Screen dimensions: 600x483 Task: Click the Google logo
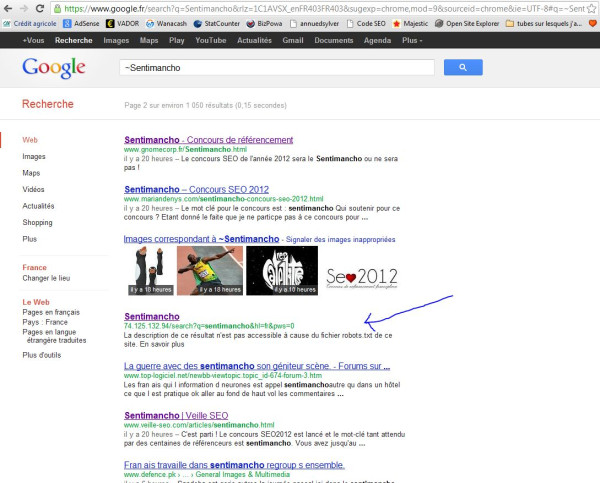pos(54,68)
